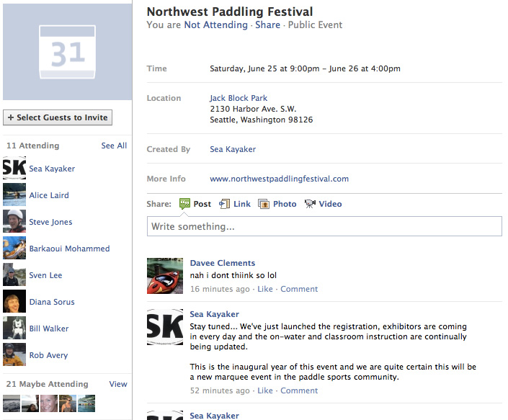Click the Video camera share icon
The image size is (508, 420).
pos(310,204)
